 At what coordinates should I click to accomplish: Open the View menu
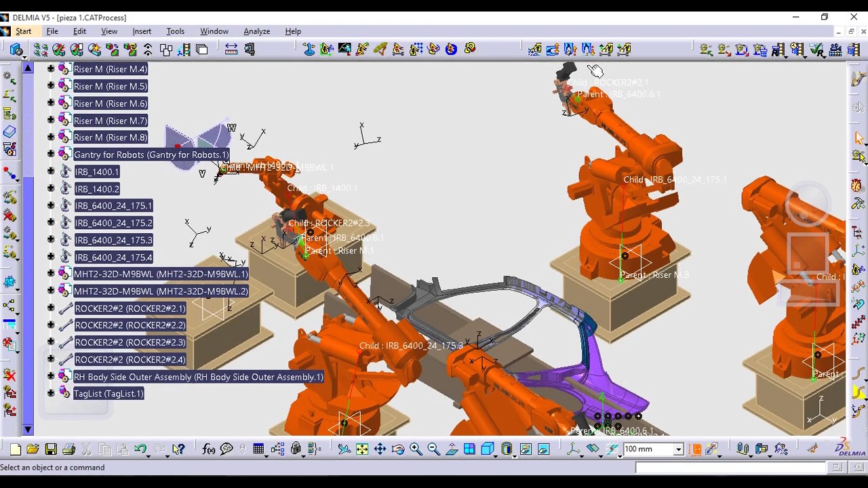pyautogui.click(x=109, y=31)
